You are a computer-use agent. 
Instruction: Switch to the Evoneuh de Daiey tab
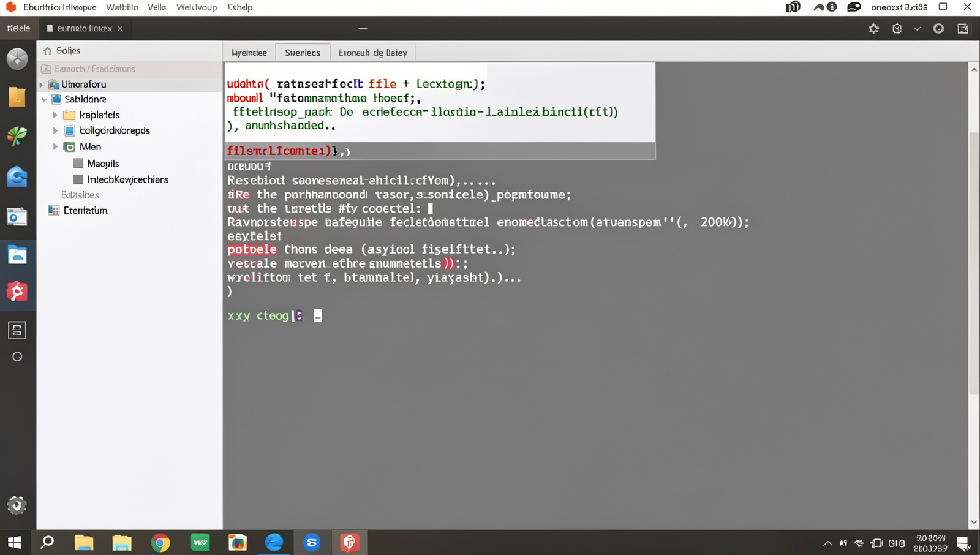point(372,53)
